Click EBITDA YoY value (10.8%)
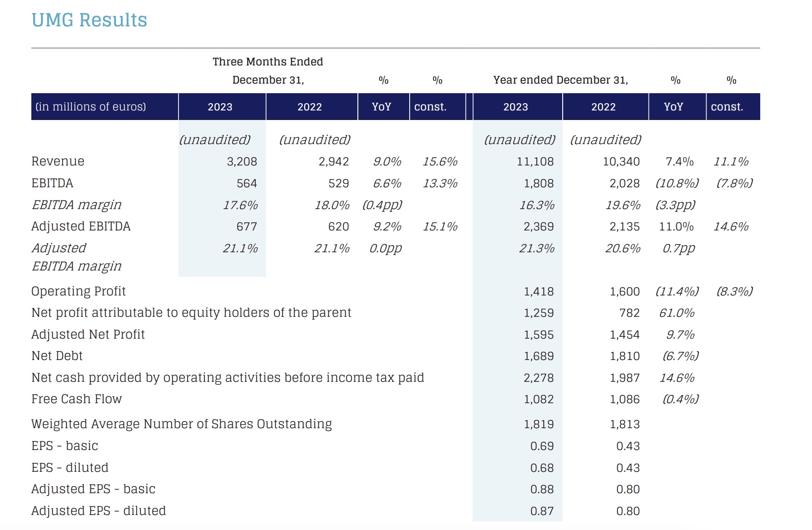Screen dimensions: 812x530 pyautogui.click(x=677, y=184)
